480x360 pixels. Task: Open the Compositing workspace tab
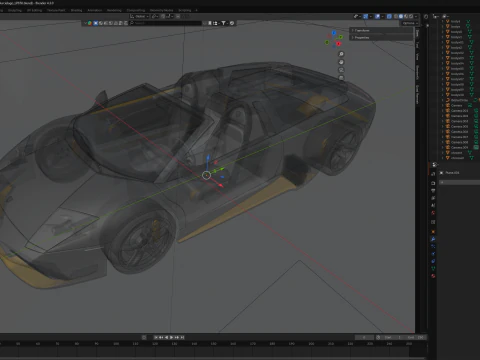136,10
